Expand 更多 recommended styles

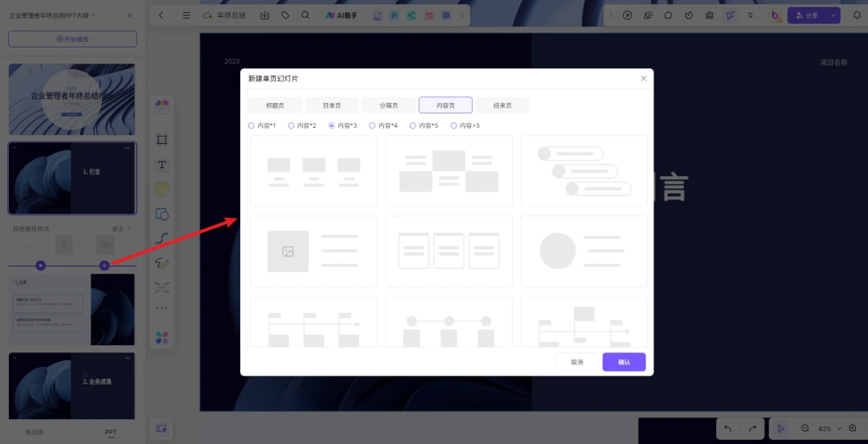121,228
